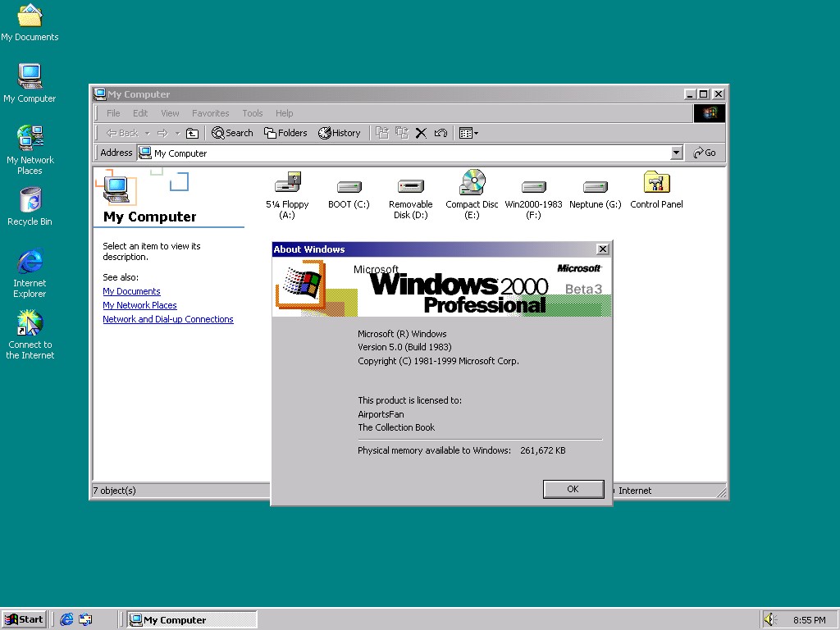
Task: Click the Delete (X) toolbar icon
Action: coord(421,133)
